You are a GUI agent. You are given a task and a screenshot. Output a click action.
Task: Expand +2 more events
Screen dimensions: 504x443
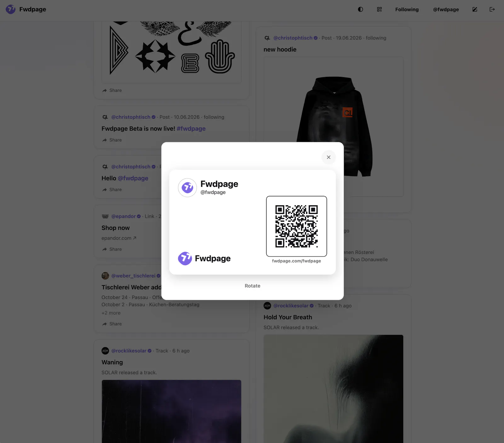coord(111,313)
